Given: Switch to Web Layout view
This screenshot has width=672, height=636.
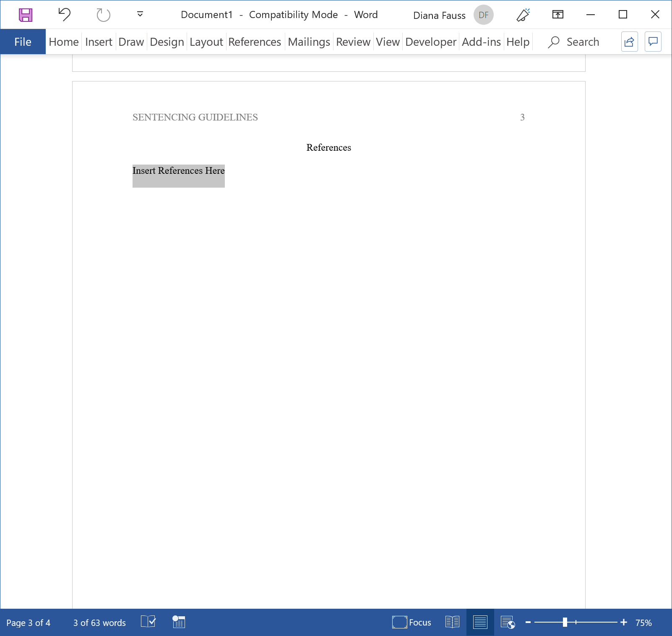Looking at the screenshot, I should tap(508, 623).
